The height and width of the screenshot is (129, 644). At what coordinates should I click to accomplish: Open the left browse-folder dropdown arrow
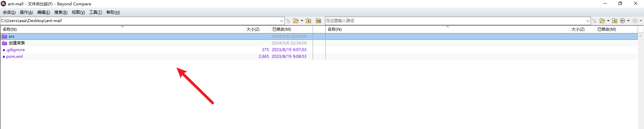tap(302, 21)
